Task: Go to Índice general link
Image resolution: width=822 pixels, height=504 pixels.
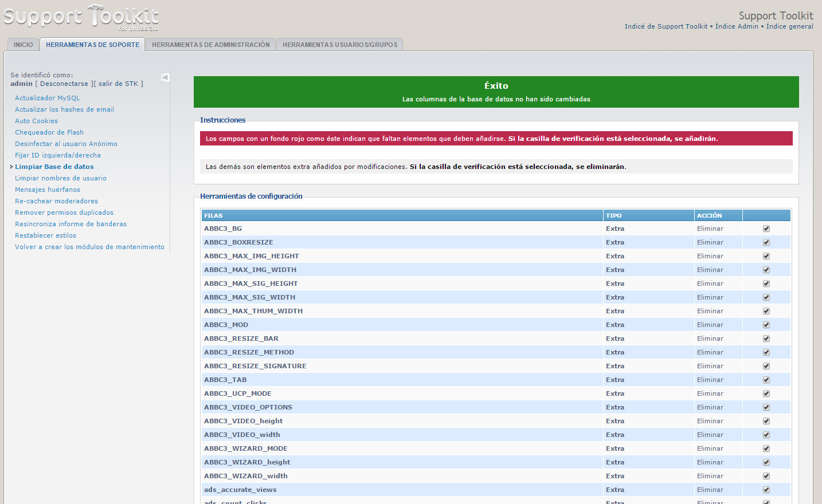Action: (x=789, y=26)
